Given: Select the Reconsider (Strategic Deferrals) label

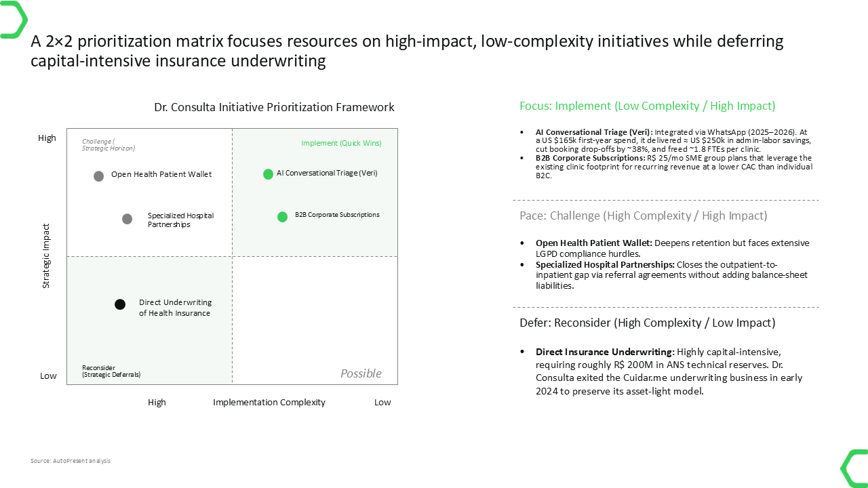Looking at the screenshot, I should coord(111,371).
